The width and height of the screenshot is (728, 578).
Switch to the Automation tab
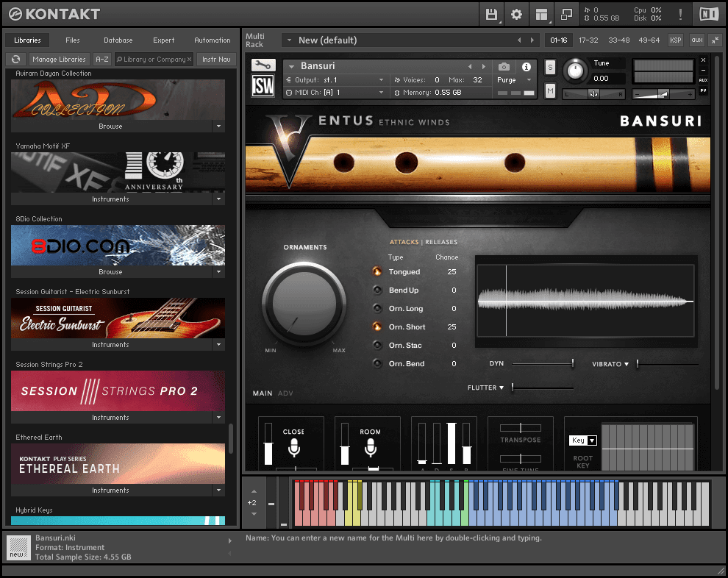[213, 40]
